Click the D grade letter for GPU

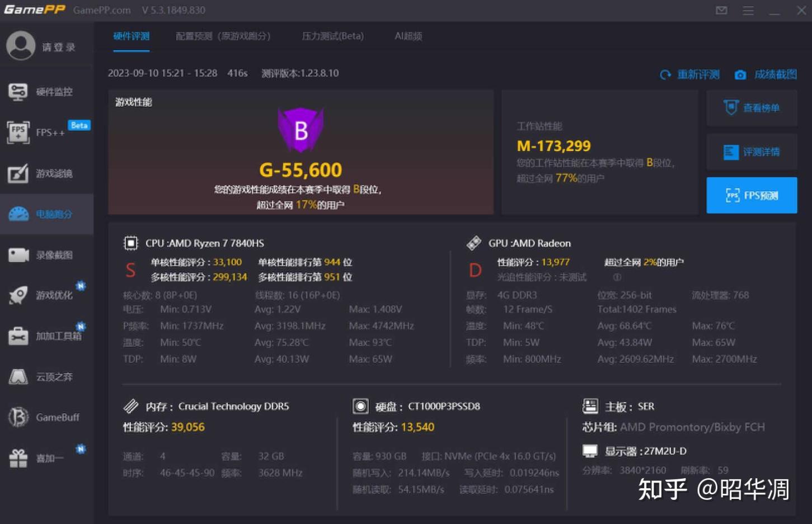[x=475, y=270]
